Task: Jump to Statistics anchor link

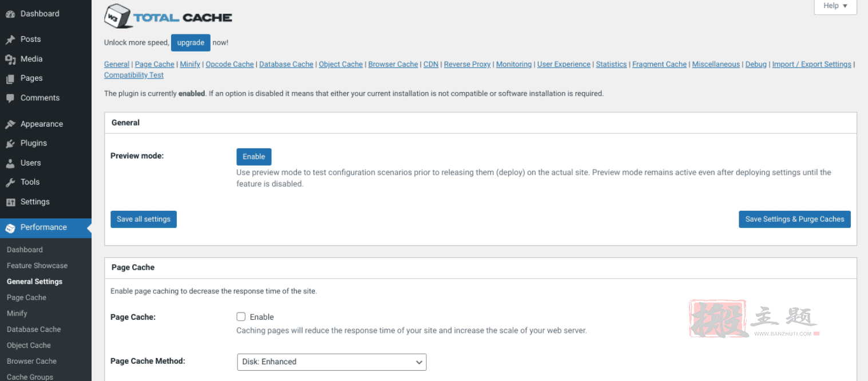Action: pos(611,65)
